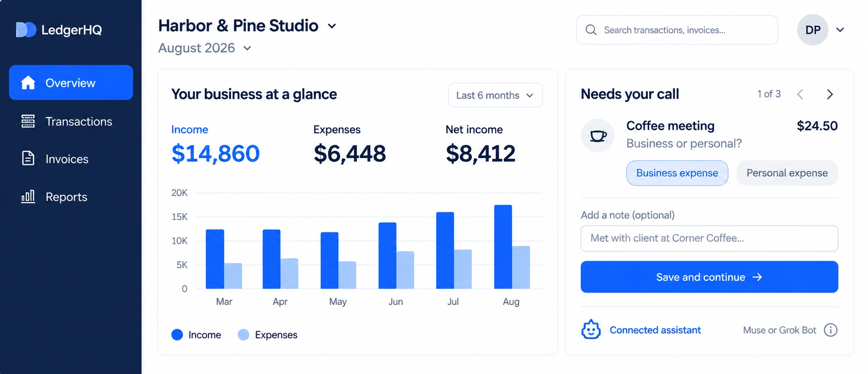
Task: Click the Net income metric
Action: (x=481, y=145)
